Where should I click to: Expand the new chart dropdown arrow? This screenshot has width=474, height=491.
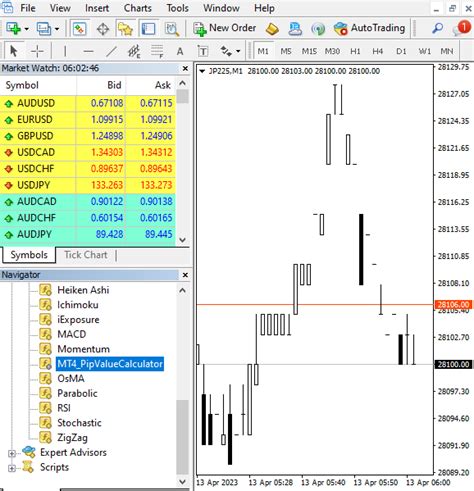(x=26, y=29)
